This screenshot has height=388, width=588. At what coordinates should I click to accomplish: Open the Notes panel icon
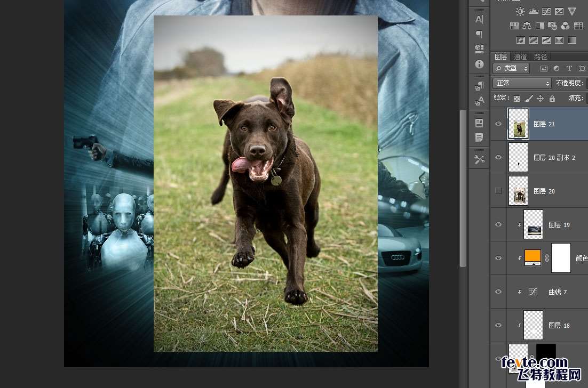[x=479, y=138]
